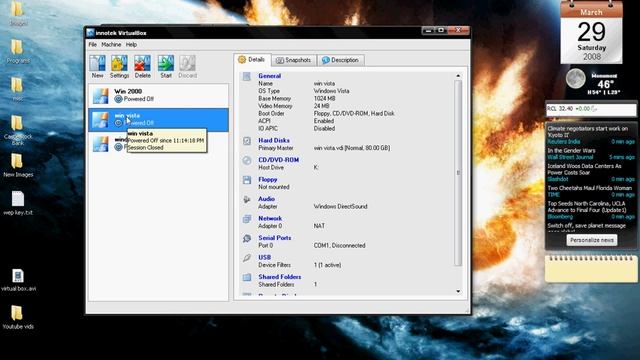Click the Win 2000 machine name
Screen dimensions: 640x360
click(128, 91)
